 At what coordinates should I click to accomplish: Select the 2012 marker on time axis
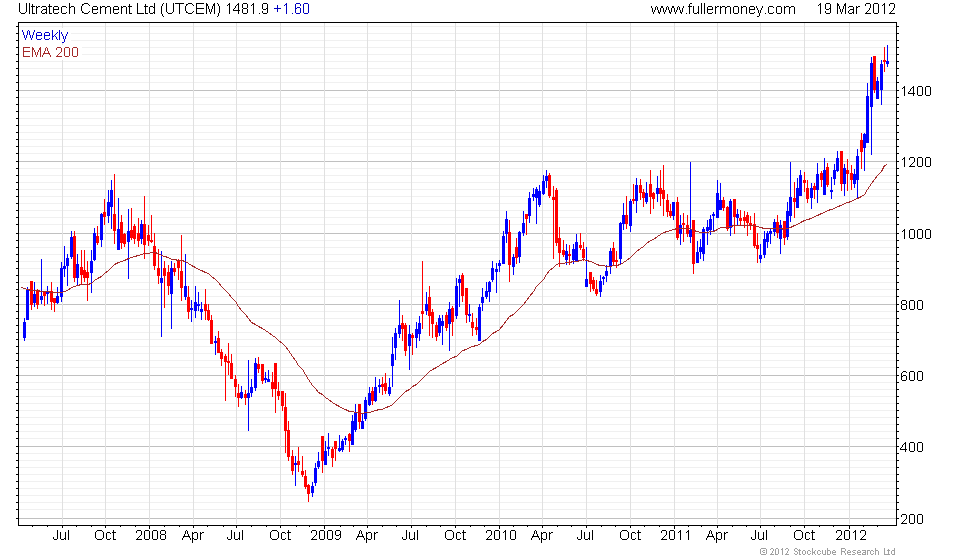(850, 535)
